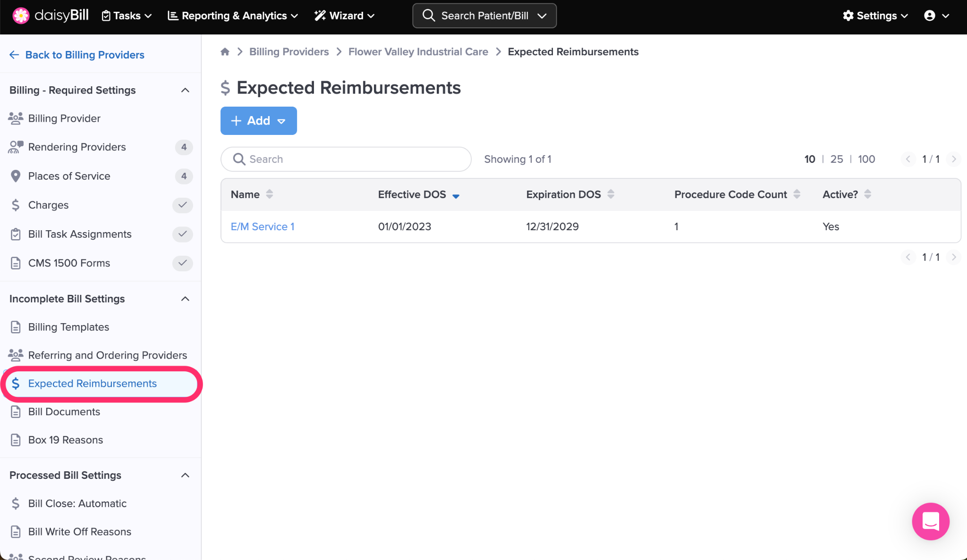Open the Reporting & Analytics menu
Image resolution: width=967 pixels, height=560 pixels.
click(x=233, y=16)
